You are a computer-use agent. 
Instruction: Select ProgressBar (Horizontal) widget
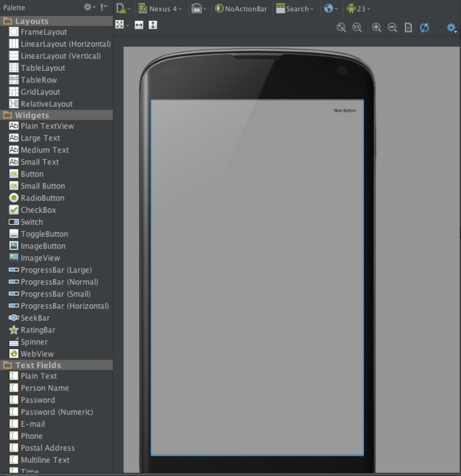pyautogui.click(x=56, y=306)
